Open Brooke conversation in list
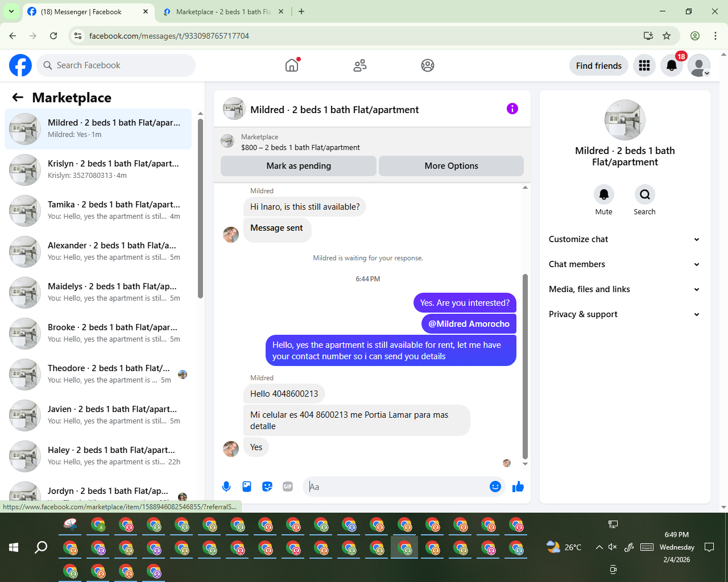The width and height of the screenshot is (728, 582). click(98, 334)
